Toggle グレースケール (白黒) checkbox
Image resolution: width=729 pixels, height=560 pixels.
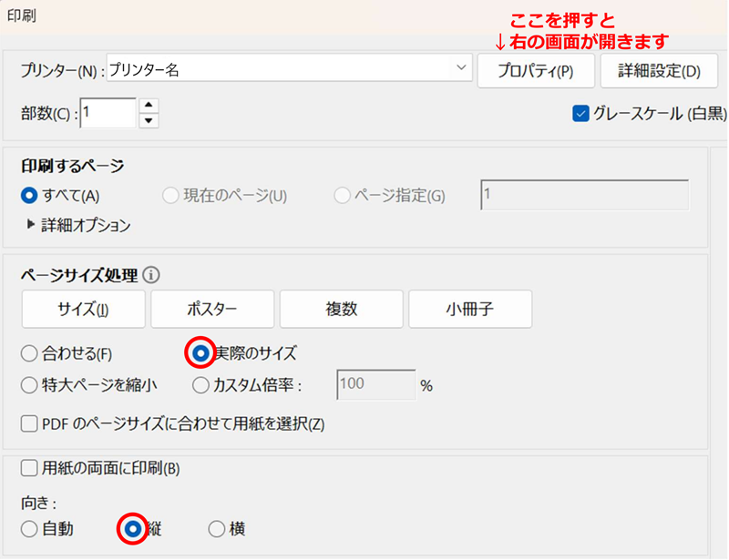tap(580, 114)
